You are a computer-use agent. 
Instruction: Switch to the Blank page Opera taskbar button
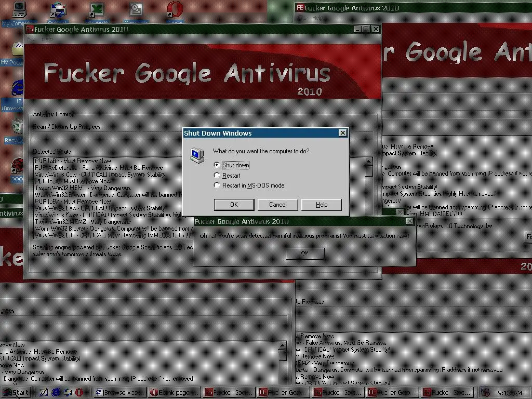(x=174, y=393)
